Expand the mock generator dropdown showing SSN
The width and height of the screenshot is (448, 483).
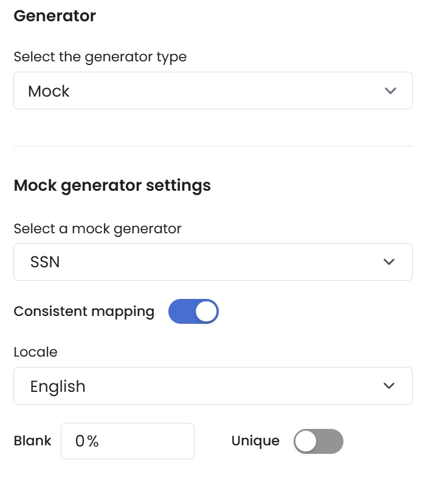point(213,262)
